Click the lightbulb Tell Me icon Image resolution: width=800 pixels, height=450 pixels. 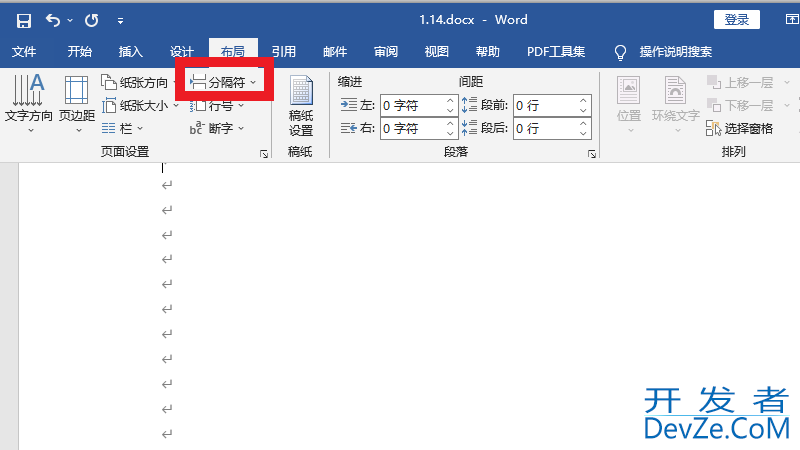coord(620,52)
